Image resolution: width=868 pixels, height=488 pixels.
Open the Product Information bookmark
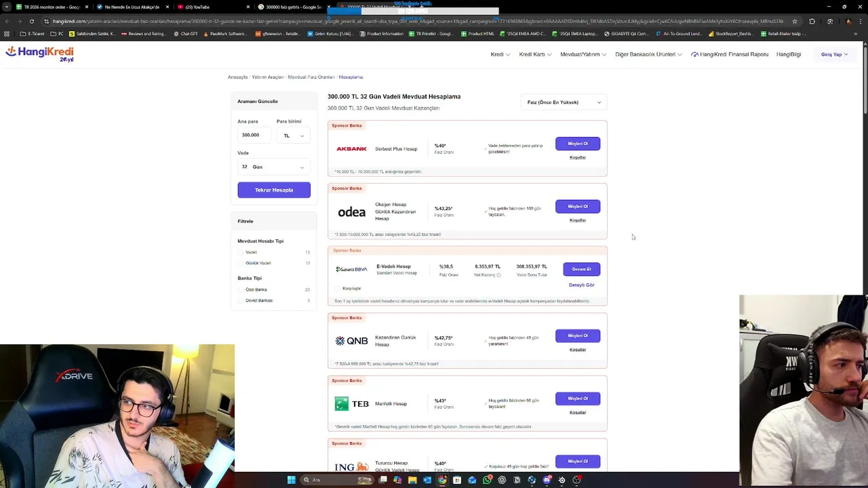point(382,33)
